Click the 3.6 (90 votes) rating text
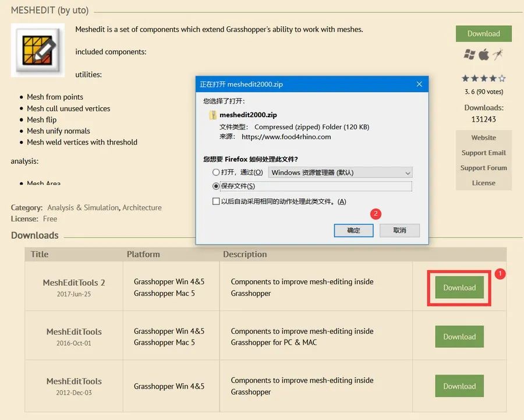524x420 pixels. [484, 91]
